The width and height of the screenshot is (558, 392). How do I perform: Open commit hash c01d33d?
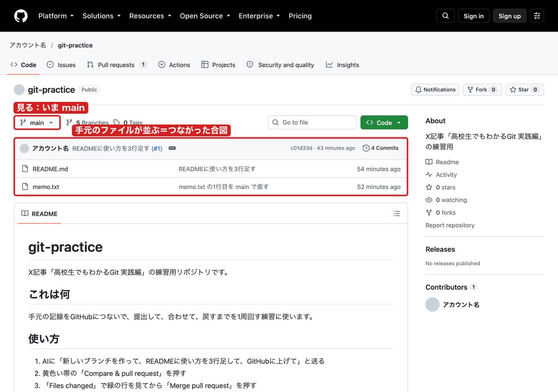301,148
